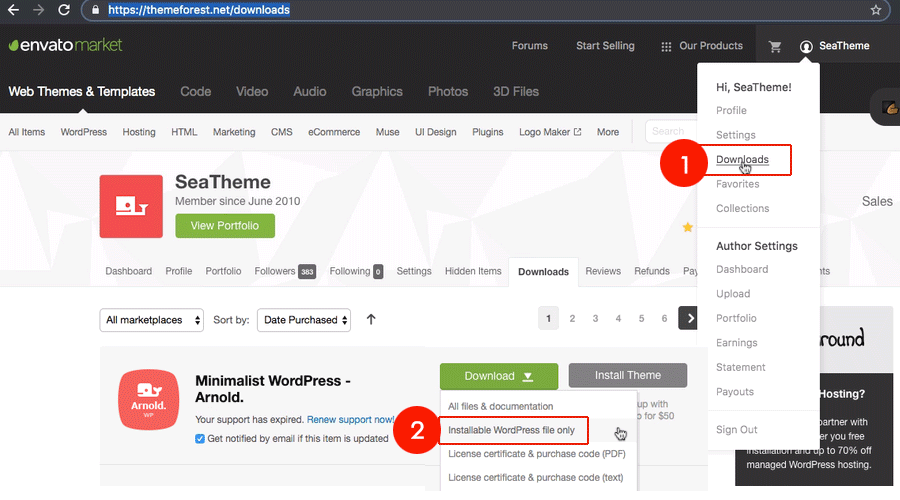The width and height of the screenshot is (900, 500).
Task: Select License certificate & purchase code (text)
Action: point(536,478)
